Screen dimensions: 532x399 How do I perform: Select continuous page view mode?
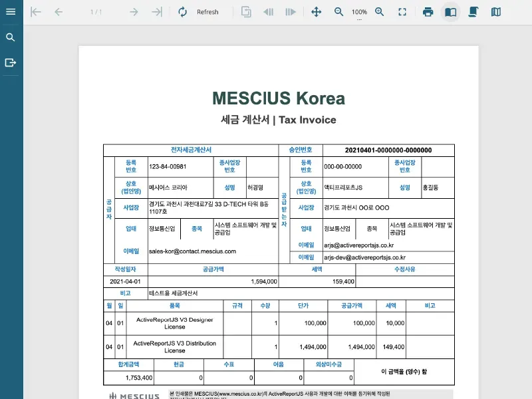(473, 12)
